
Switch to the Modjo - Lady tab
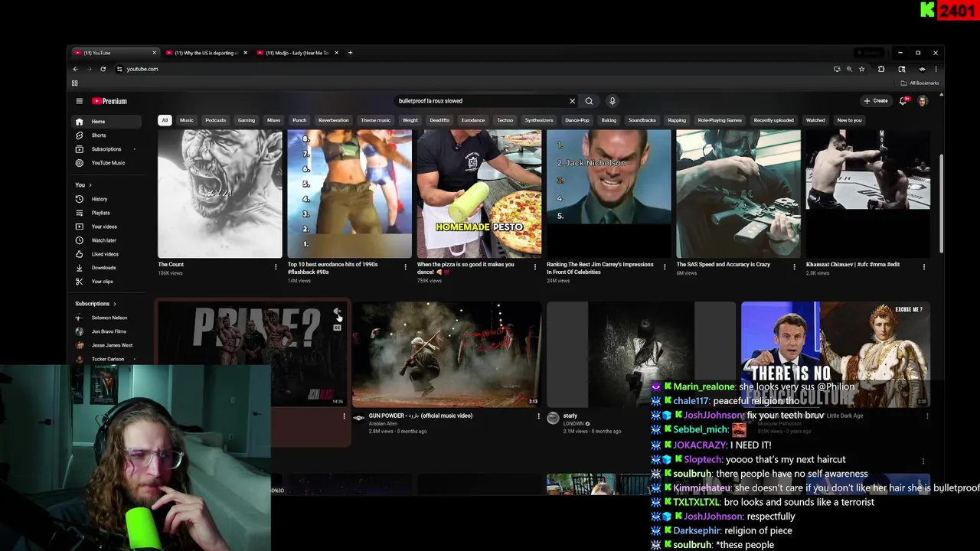tap(297, 53)
